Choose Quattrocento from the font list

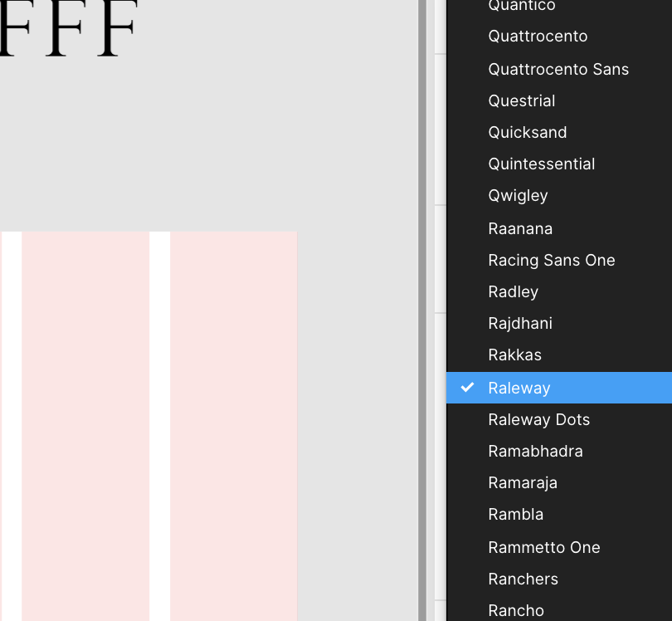(x=538, y=37)
